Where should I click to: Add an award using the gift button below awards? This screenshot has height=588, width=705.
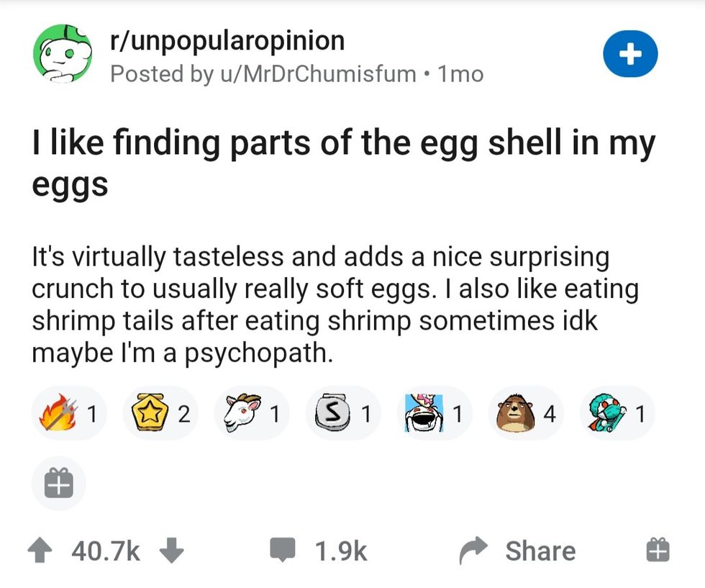click(x=58, y=484)
